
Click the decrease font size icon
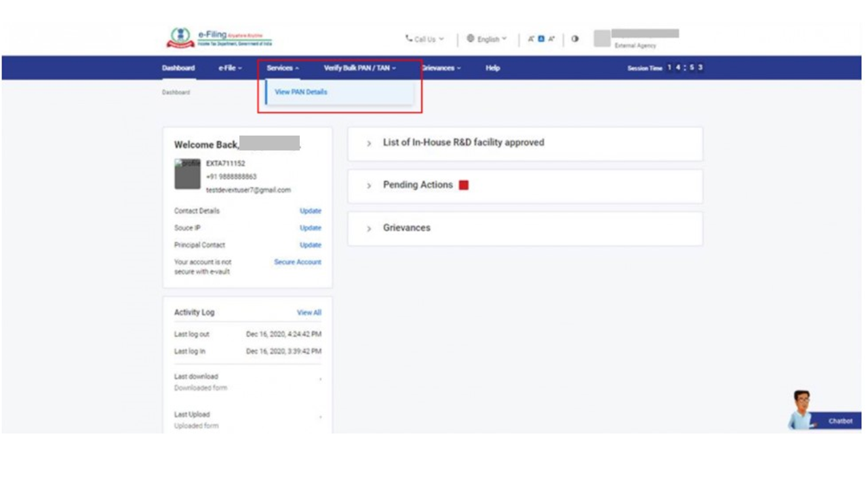point(532,39)
